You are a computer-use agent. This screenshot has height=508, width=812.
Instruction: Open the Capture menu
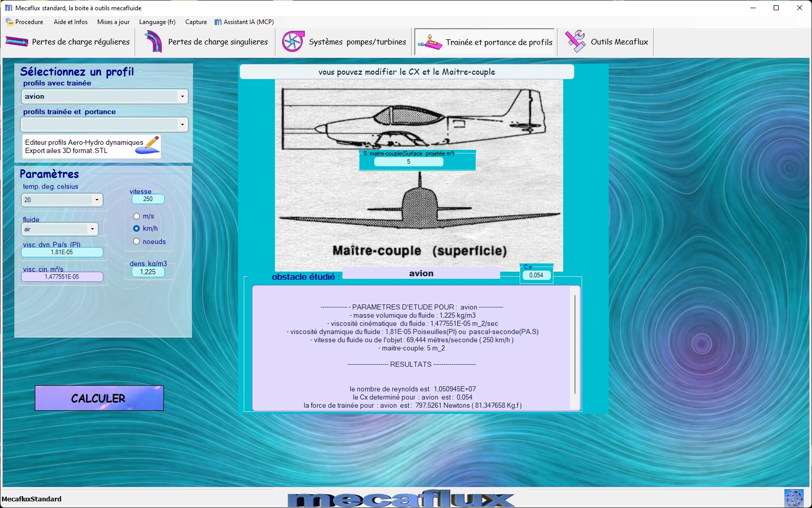click(196, 22)
